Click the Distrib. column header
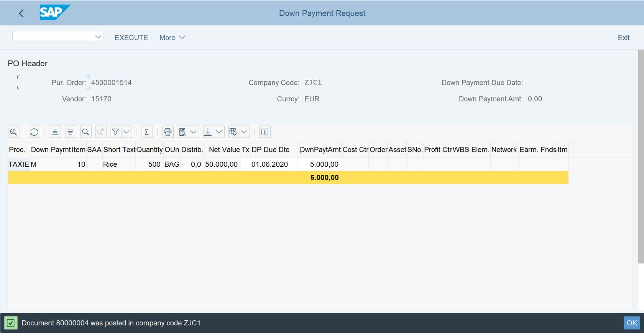 point(192,150)
